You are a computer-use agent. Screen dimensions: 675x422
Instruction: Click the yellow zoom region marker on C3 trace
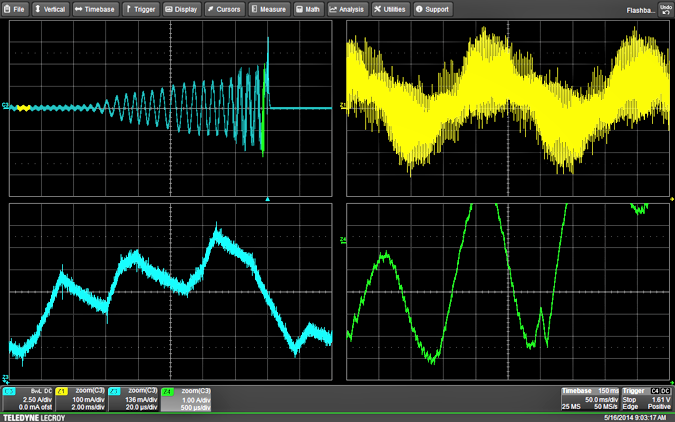click(23, 108)
